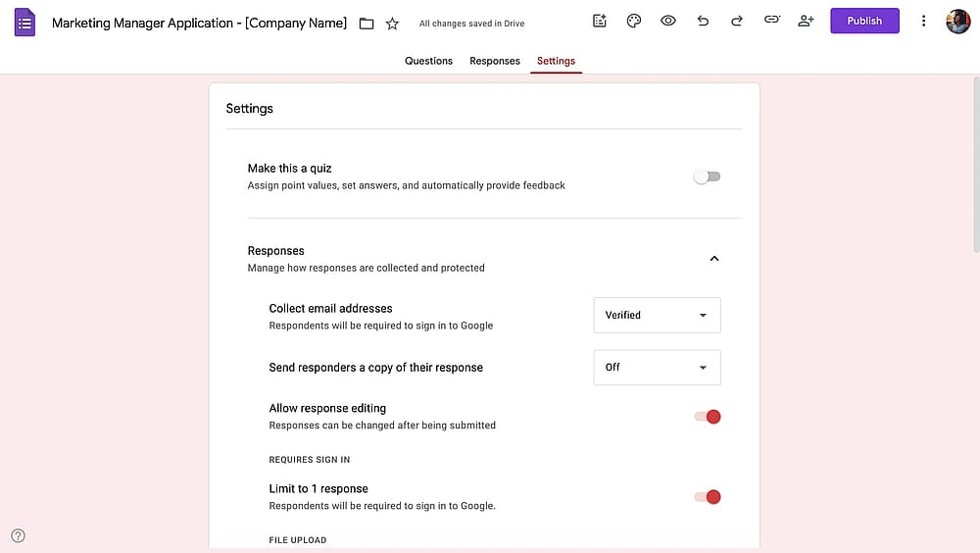Click the Limit to 1 response label
The height and width of the screenshot is (553, 980).
pos(318,488)
